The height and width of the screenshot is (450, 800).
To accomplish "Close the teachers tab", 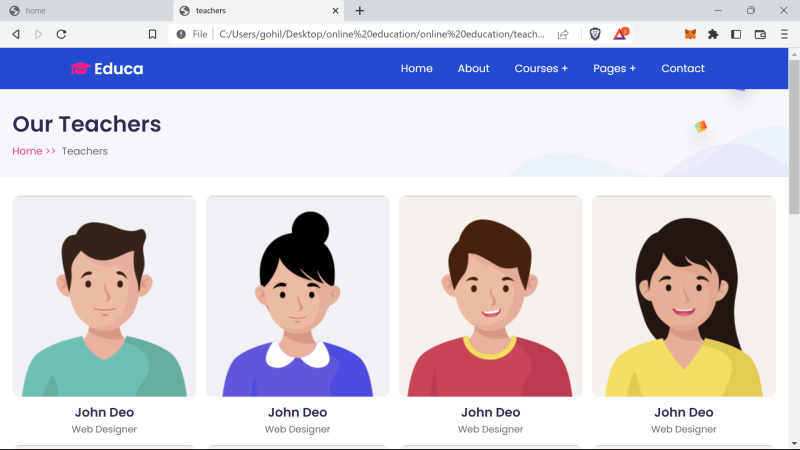I will pos(335,11).
